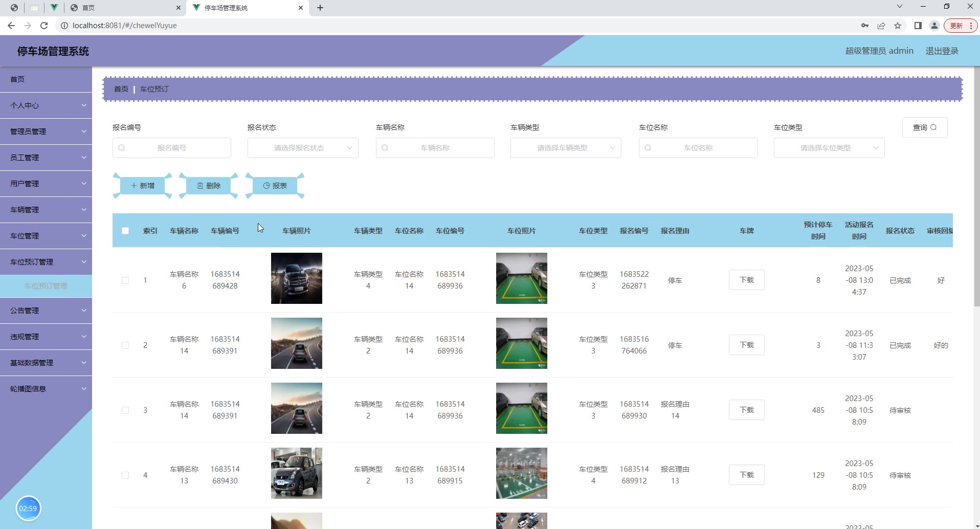Open tab search chevron in title bar
Image resolution: width=980 pixels, height=529 pixels.
tap(900, 7)
